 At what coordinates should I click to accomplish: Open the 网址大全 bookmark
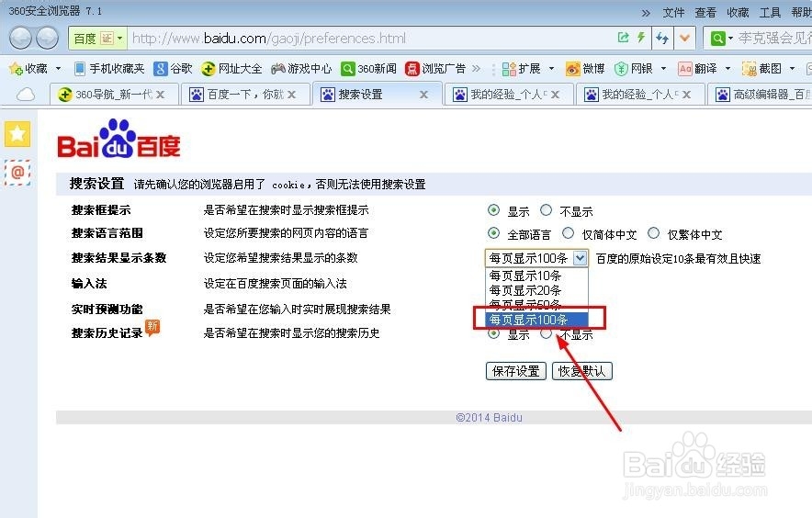click(x=232, y=68)
